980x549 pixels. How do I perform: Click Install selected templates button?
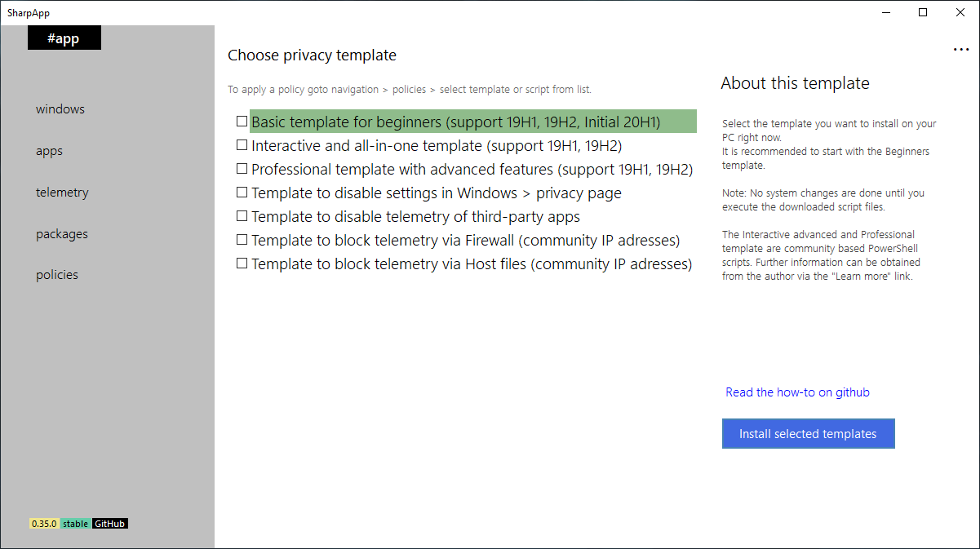pyautogui.click(x=808, y=434)
